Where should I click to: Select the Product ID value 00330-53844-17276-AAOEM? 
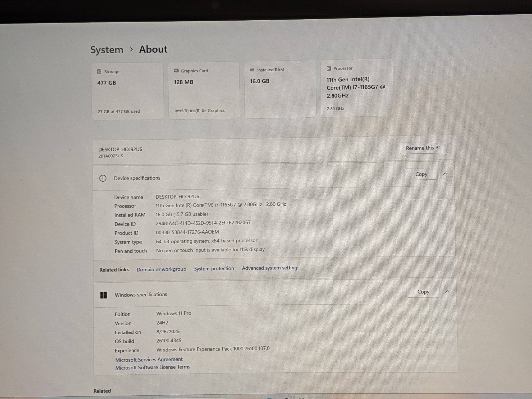point(187,232)
